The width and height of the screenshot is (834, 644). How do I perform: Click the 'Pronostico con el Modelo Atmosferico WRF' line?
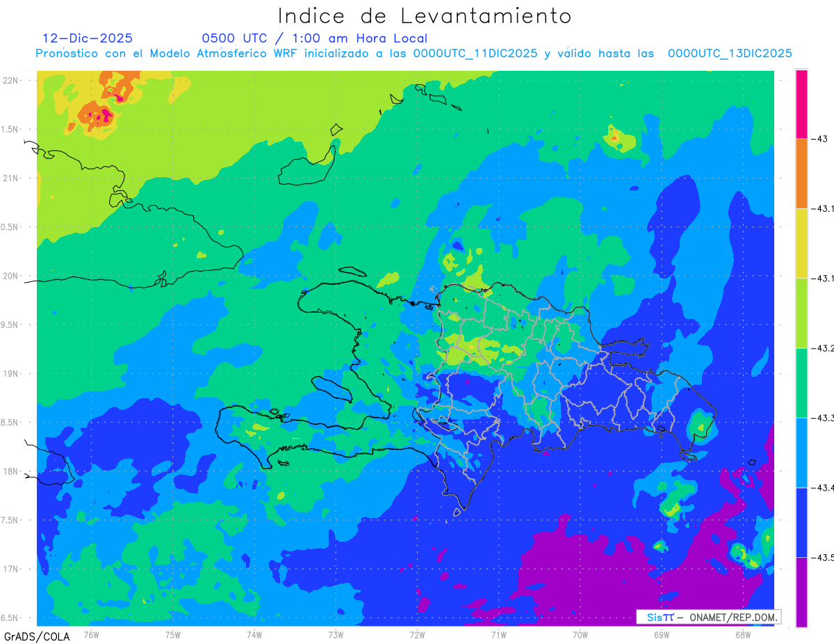click(414, 53)
